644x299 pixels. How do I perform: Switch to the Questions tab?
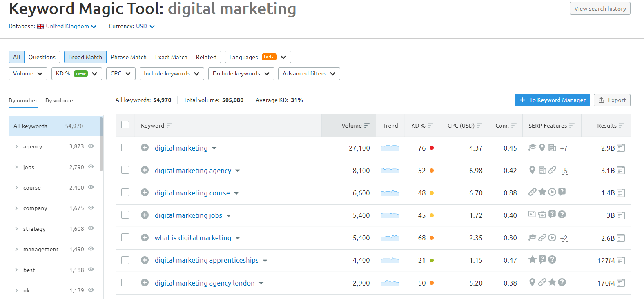coord(42,57)
